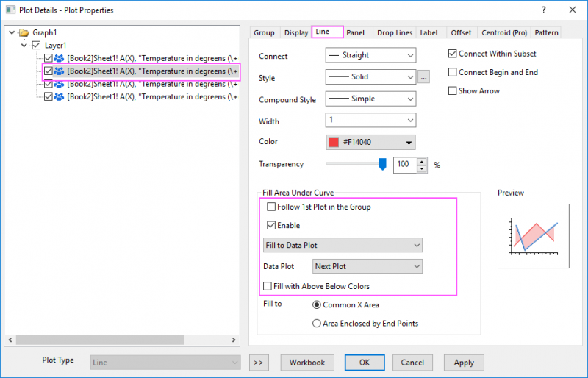Screen dimensions: 588x378
Task: Select the Line tab
Action: 327,32
